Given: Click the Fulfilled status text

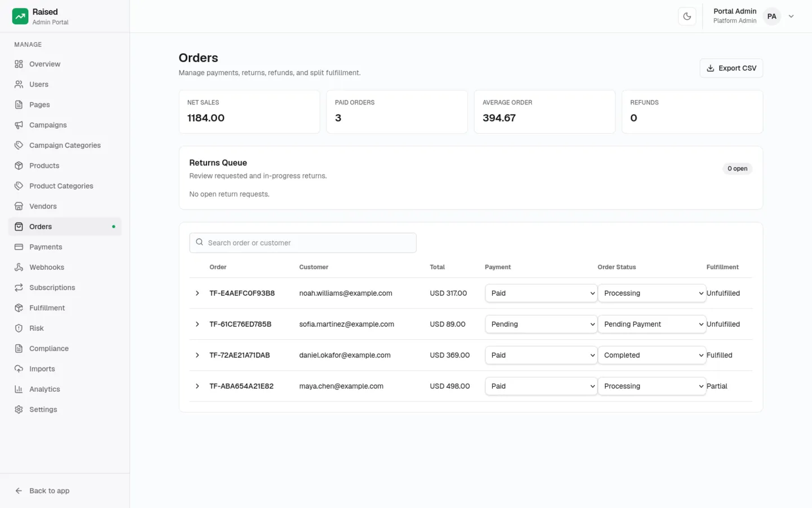Looking at the screenshot, I should coord(720,355).
